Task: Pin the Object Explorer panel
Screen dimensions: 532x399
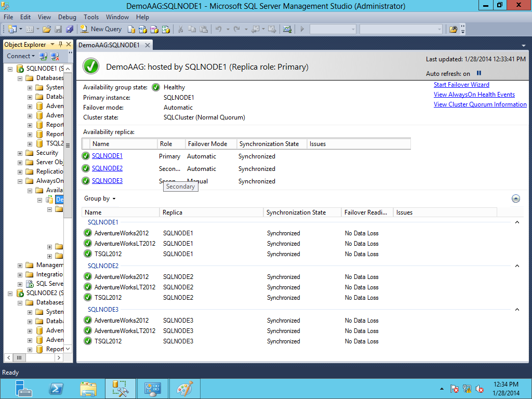Action: 60,44
